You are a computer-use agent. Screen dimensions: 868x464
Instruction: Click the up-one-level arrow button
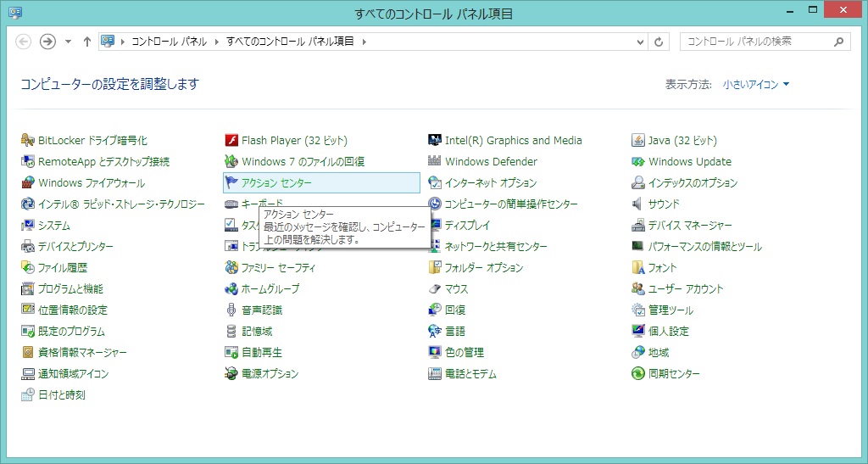[x=86, y=42]
